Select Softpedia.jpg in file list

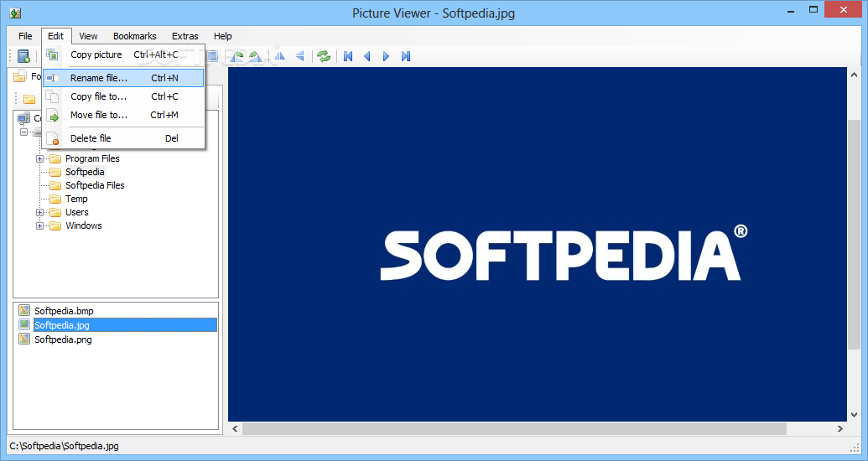pyautogui.click(x=125, y=325)
